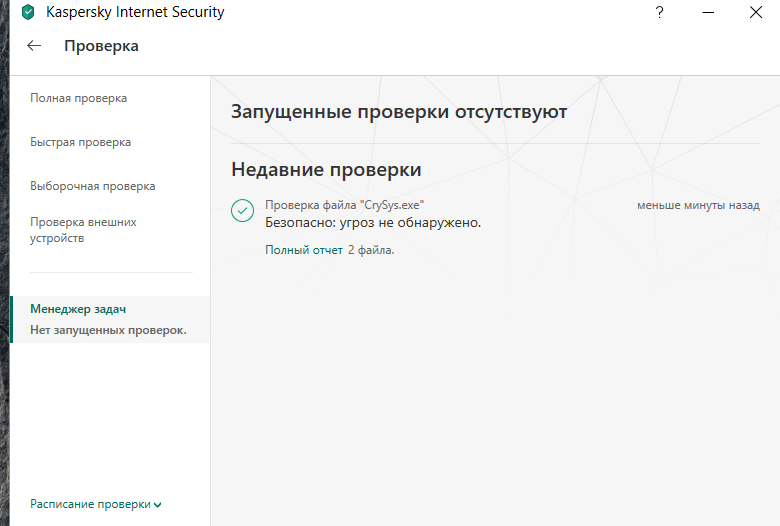The image size is (780, 526).
Task: Click the chevron next to Расписание проверки
Action: pos(158,505)
